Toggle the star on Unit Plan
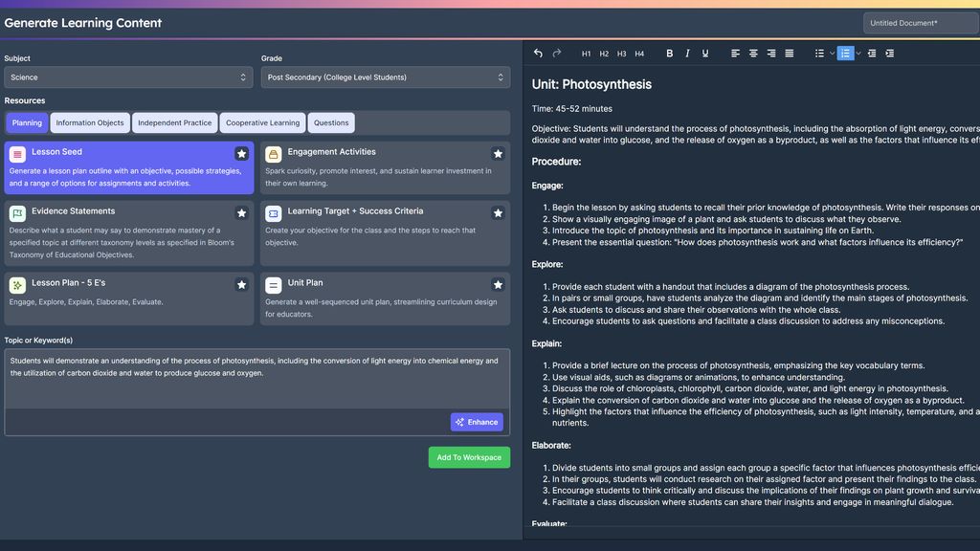Viewport: 980px width, 551px height. click(498, 284)
